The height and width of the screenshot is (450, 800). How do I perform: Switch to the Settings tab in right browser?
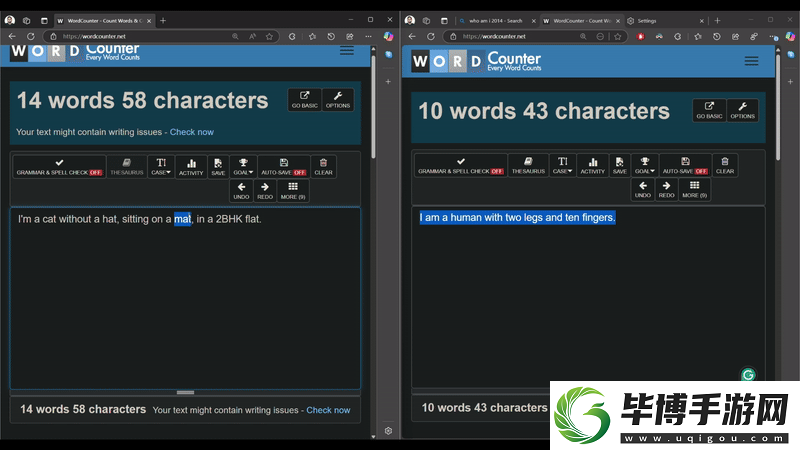point(665,21)
